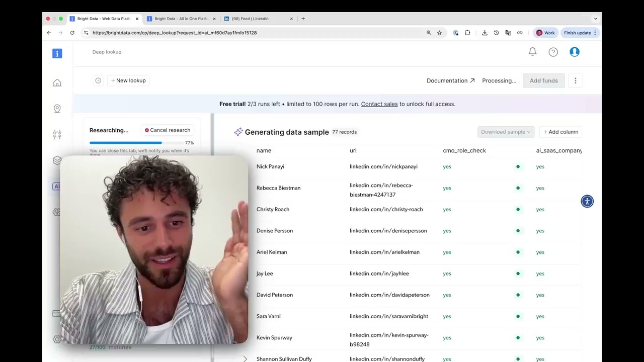Image resolution: width=644 pixels, height=362 pixels.
Task: Click the green status dot in Nick Panayi row
Action: coord(518,166)
